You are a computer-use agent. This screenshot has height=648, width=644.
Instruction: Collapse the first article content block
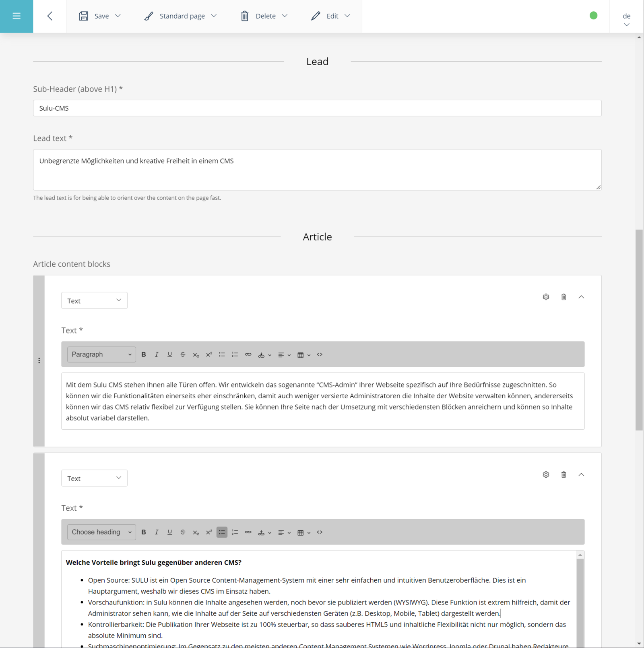point(581,297)
